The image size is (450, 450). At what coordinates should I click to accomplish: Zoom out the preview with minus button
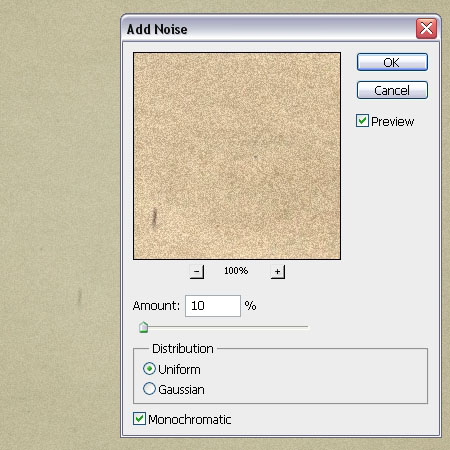pos(197,272)
